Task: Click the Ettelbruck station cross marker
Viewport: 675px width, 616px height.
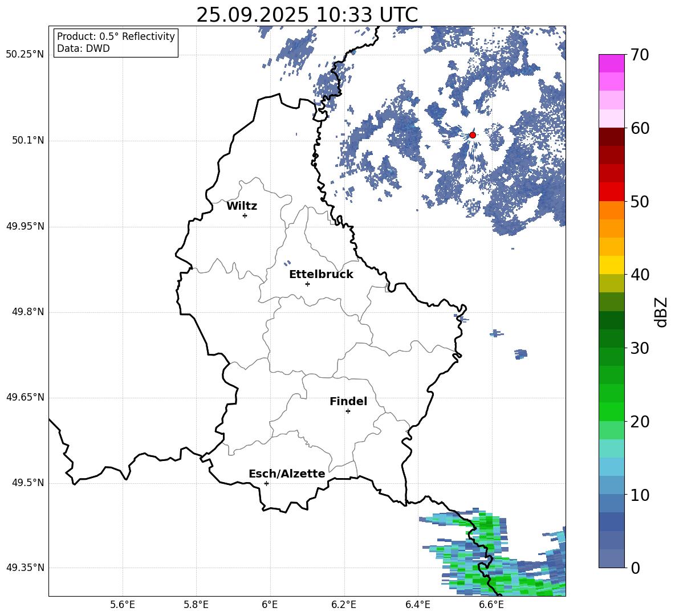Action: tap(307, 284)
